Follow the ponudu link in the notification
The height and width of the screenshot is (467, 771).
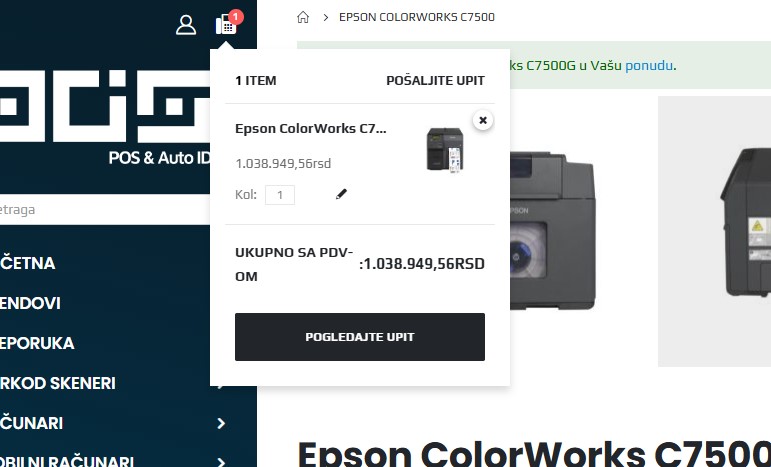tap(649, 65)
